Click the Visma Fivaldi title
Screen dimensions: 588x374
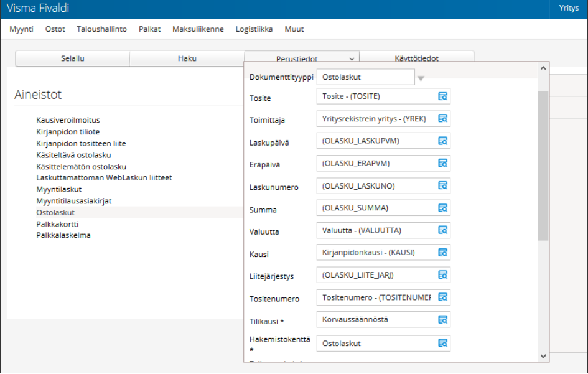(38, 8)
